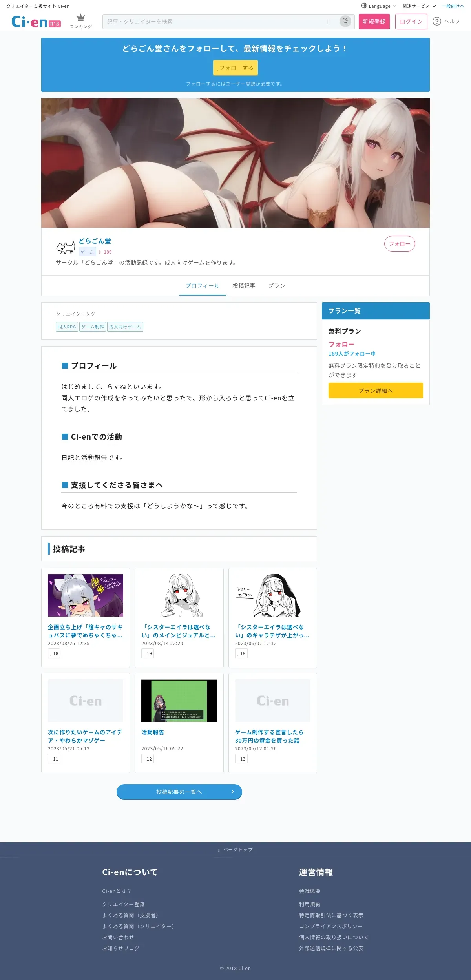Image resolution: width=471 pixels, height=980 pixels.
Task: Click like count 11 on やわらかマゾゲー article
Action: 54,759
